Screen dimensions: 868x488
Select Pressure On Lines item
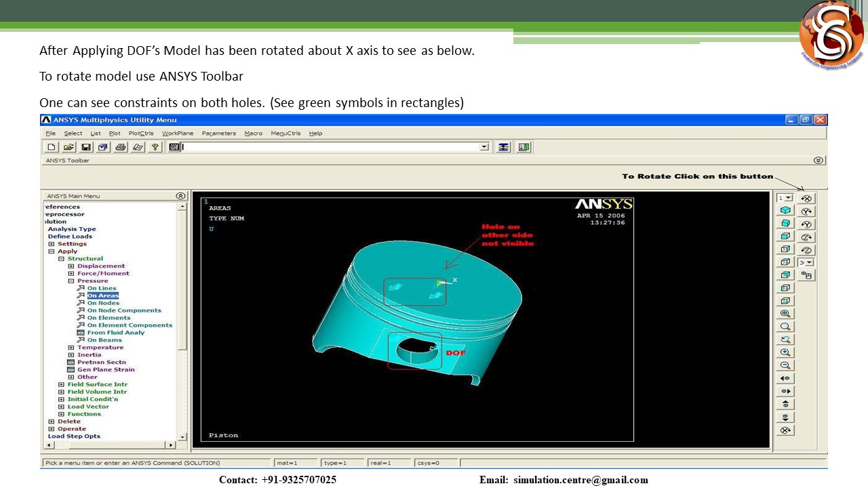[102, 289]
